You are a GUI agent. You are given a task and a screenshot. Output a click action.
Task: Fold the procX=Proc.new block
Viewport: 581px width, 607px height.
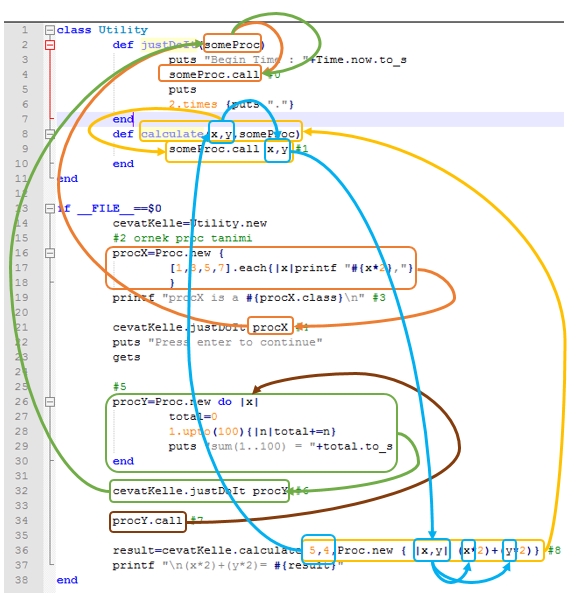(x=50, y=253)
